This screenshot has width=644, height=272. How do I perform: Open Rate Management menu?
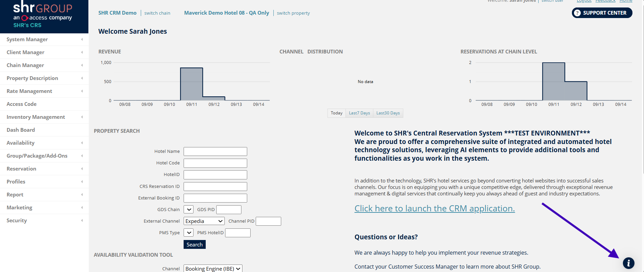pos(44,91)
